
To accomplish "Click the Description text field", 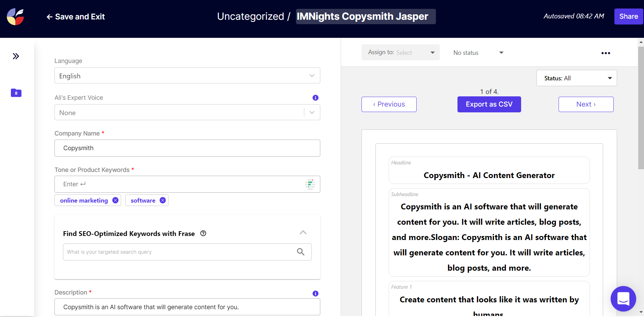I will pos(187,307).
